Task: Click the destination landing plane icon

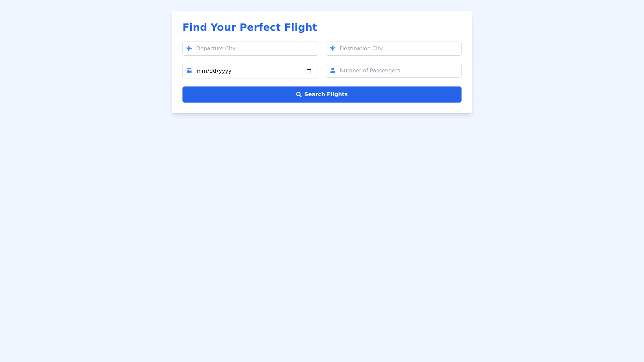Action: point(333,48)
